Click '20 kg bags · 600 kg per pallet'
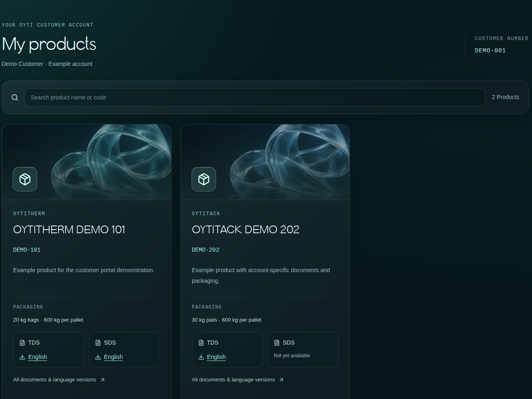Screen dimensions: 532x399 click(48, 320)
